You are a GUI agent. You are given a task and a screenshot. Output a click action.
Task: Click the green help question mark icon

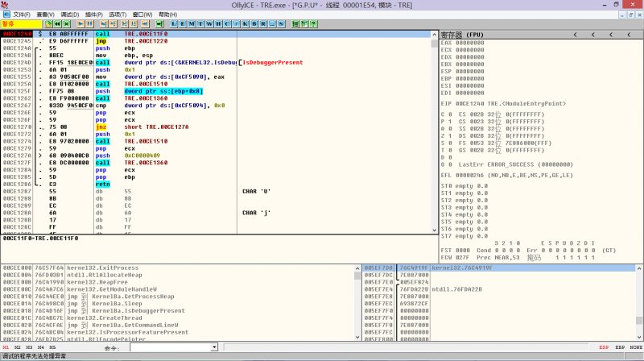tap(312, 24)
